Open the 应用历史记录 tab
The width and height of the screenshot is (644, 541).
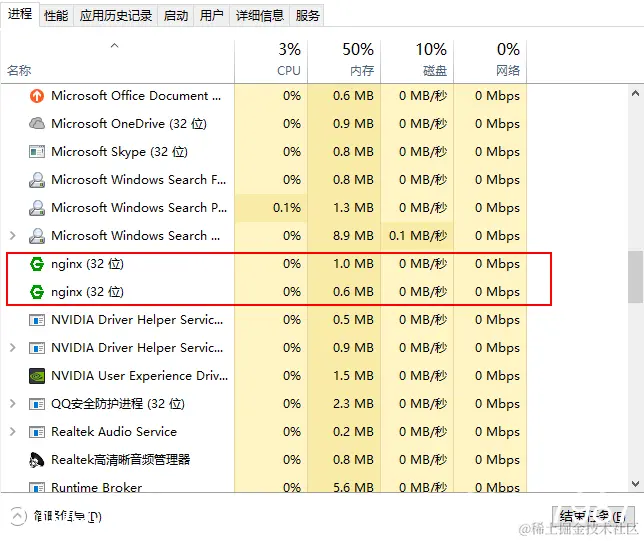pos(116,16)
